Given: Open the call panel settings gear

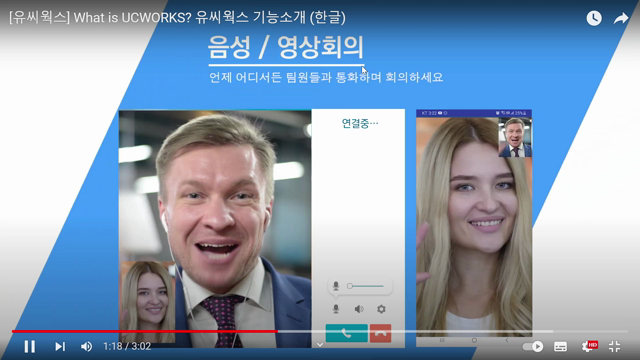Looking at the screenshot, I should coord(381,309).
